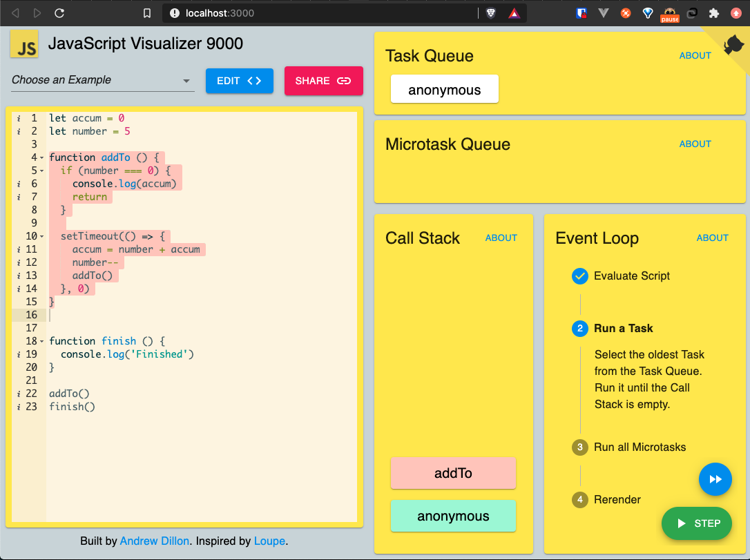The height and width of the screenshot is (560, 750).
Task: Click the green STEP button
Action: click(697, 523)
